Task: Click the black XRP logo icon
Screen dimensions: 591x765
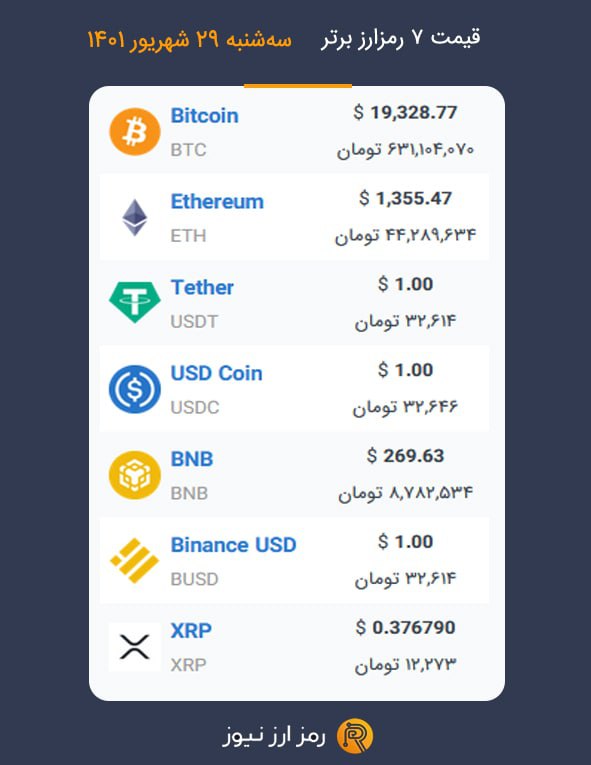Action: pyautogui.click(x=135, y=647)
